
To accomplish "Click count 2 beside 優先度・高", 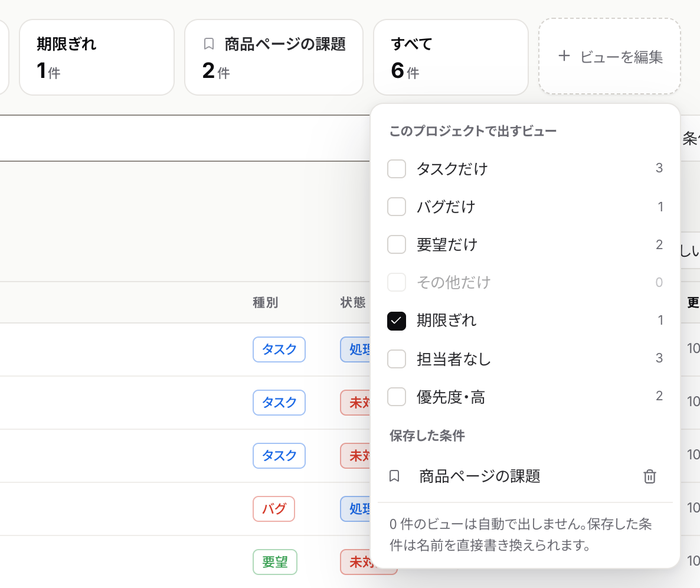I will click(x=659, y=396).
